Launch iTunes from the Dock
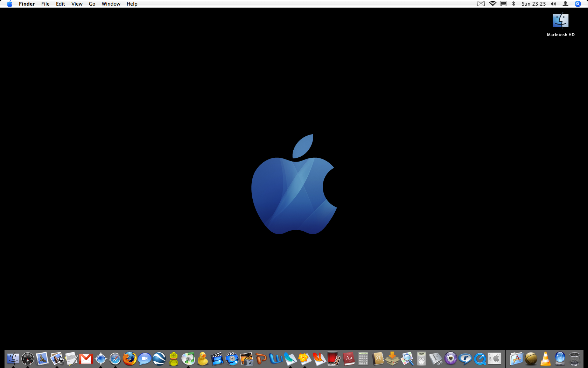This screenshot has height=368, width=588. pyautogui.click(x=188, y=359)
